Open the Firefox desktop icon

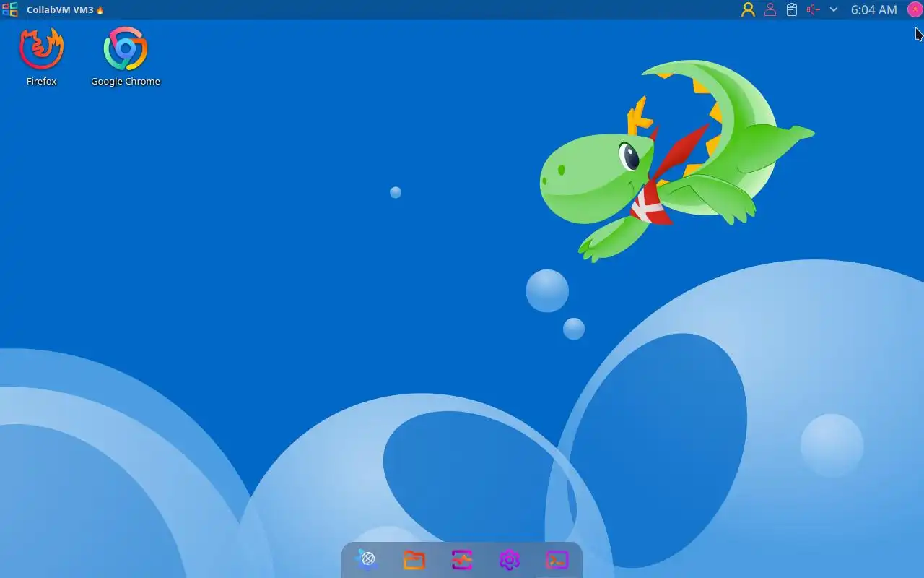pos(41,56)
